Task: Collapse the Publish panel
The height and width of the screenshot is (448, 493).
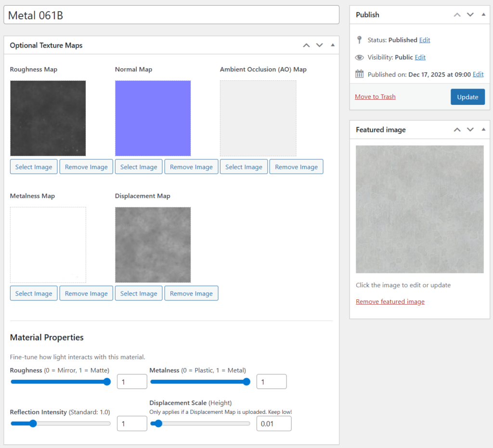Action: click(483, 15)
